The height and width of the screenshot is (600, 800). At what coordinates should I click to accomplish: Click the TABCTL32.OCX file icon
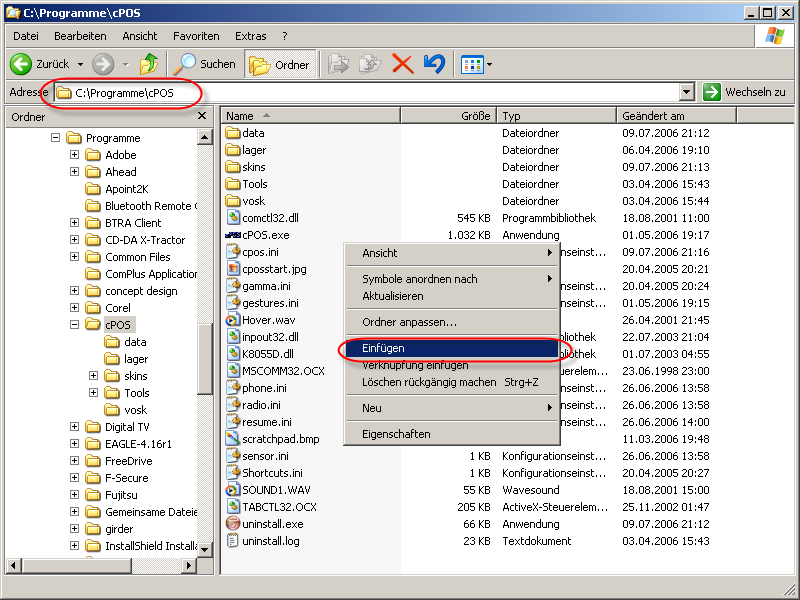(x=233, y=507)
